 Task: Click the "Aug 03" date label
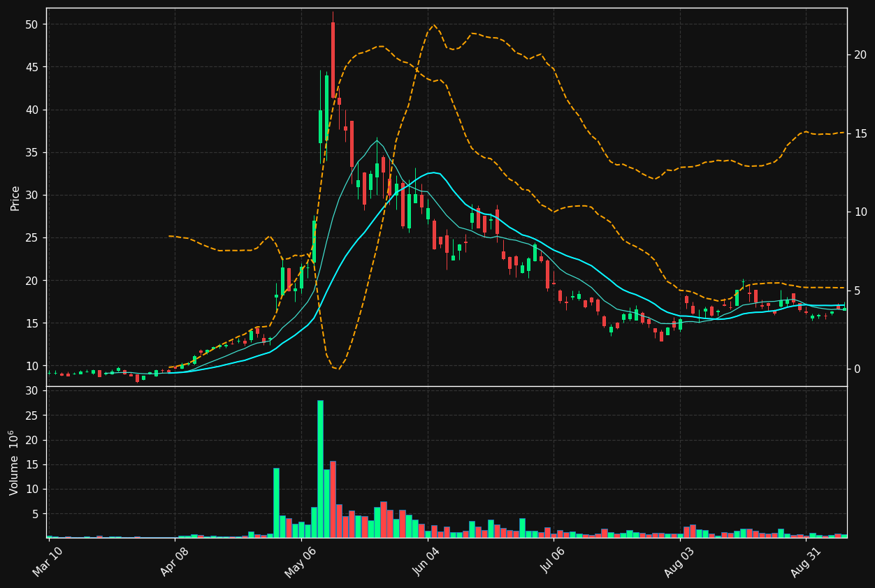coord(680,562)
